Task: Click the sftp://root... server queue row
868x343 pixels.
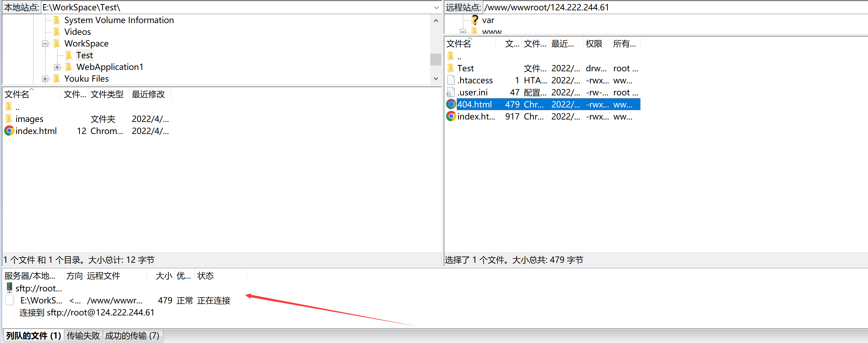Action: pyautogui.click(x=39, y=288)
